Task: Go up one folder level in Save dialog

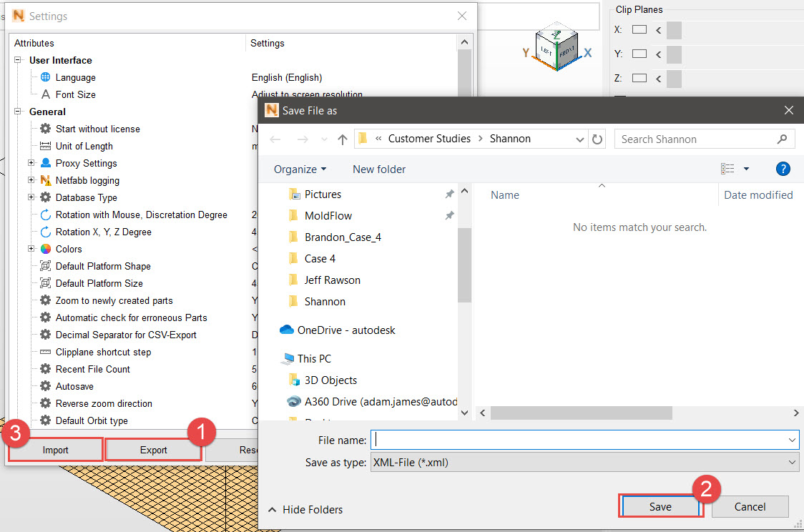Action: pos(343,139)
